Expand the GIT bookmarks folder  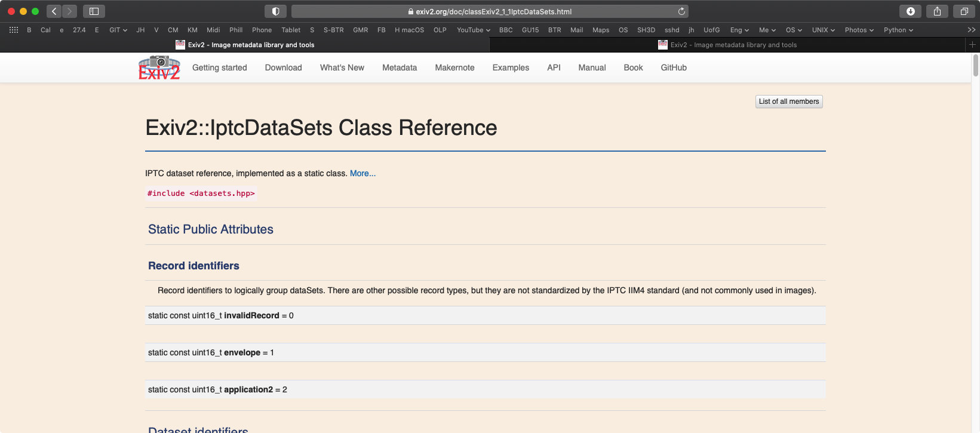pyautogui.click(x=118, y=30)
